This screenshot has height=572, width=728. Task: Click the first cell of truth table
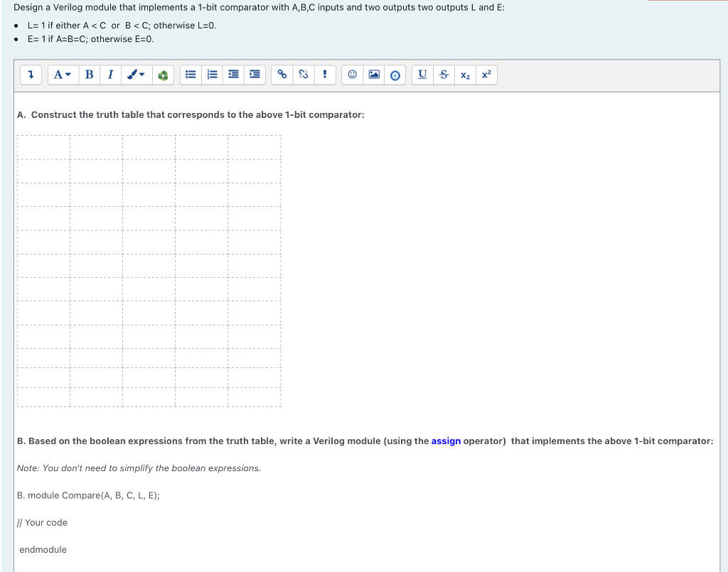(x=43, y=148)
